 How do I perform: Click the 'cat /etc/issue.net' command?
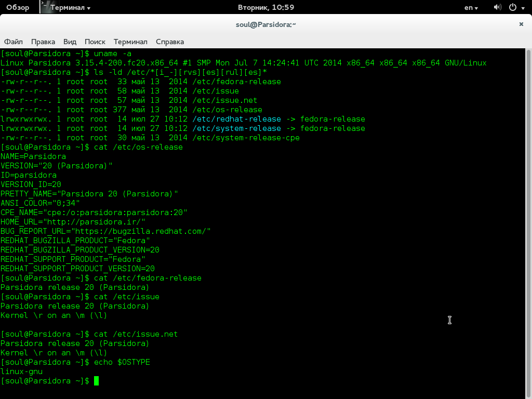point(136,334)
